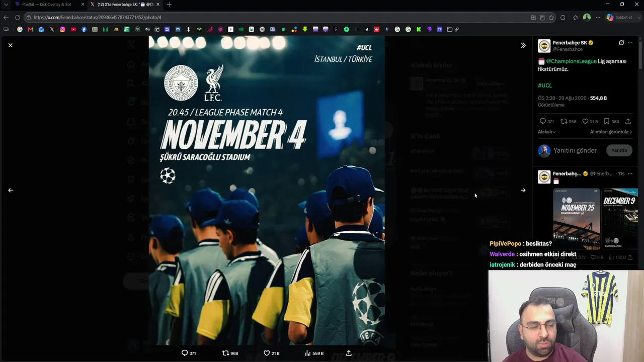644x362 pixels.
Task: Open the split screen icon in address bar
Action: [533, 18]
